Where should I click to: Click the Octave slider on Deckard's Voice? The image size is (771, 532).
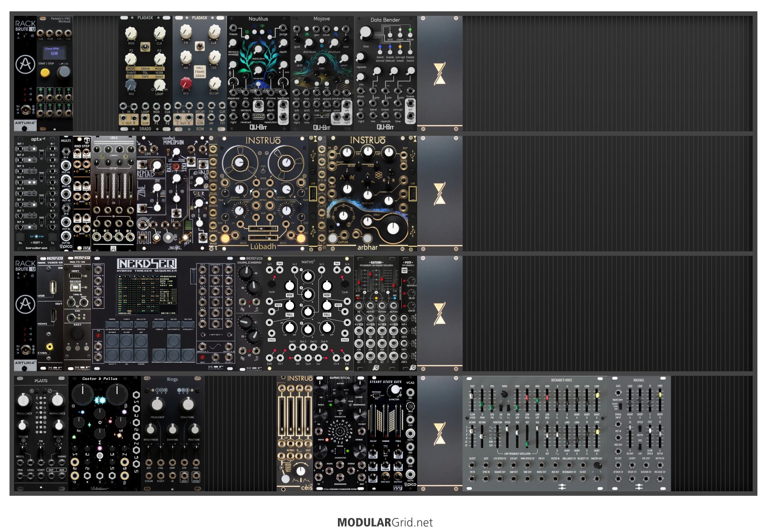[472, 437]
